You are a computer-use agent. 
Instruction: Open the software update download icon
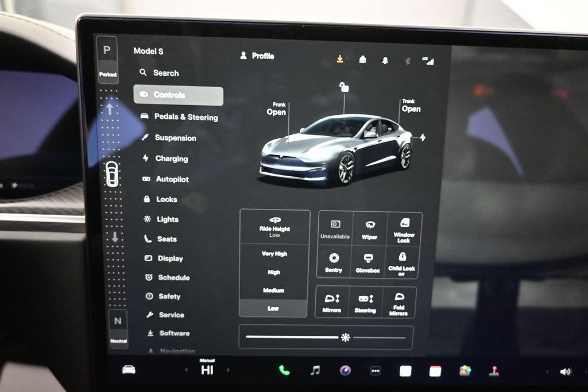pos(340,59)
